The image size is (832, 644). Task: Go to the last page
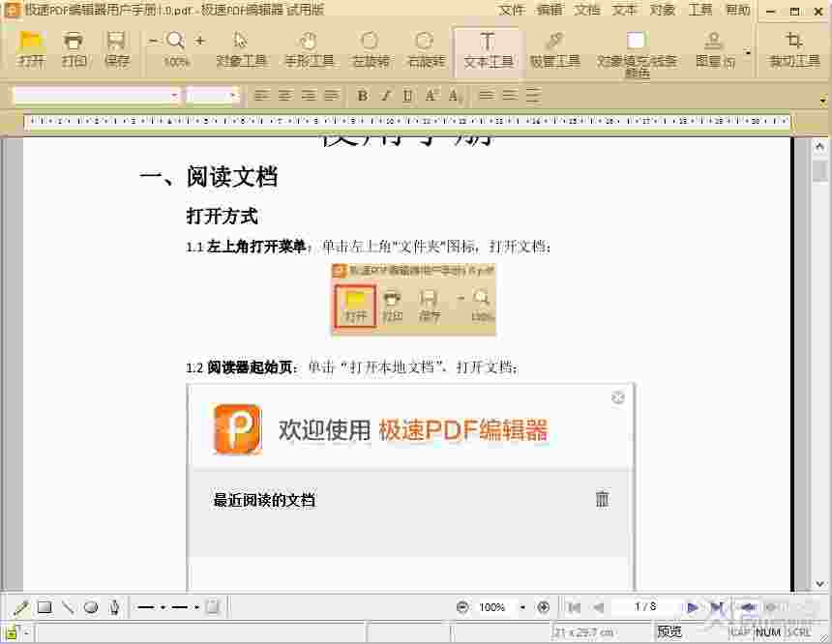(716, 607)
